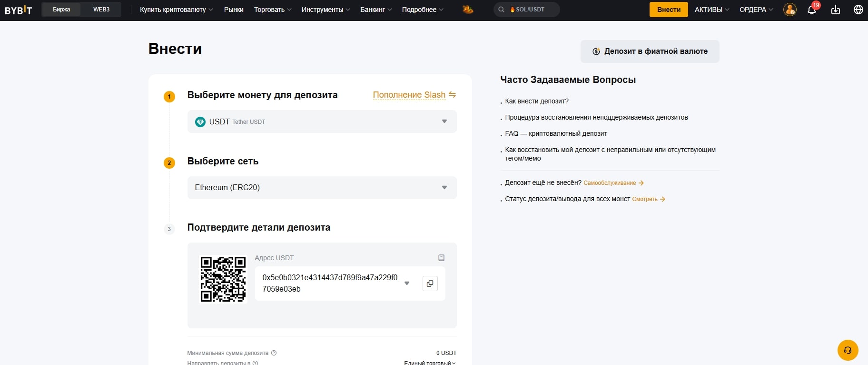
Task: Open the USDT coin selection dropdown
Action: point(322,122)
